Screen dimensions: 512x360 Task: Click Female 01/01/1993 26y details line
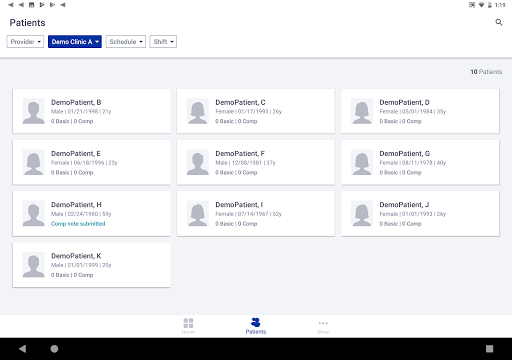coord(413,214)
